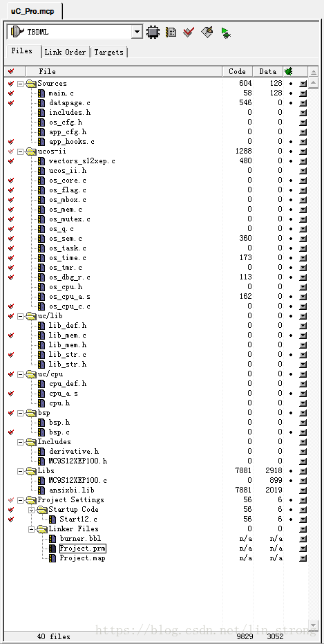Collapse the Project Settings group

(20, 500)
